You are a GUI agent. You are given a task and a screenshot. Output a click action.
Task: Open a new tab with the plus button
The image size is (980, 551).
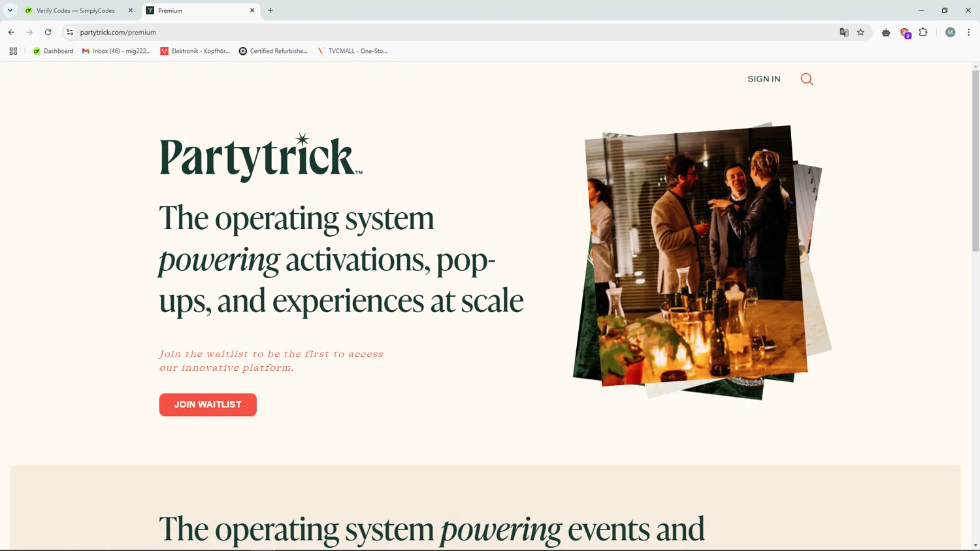pos(270,10)
